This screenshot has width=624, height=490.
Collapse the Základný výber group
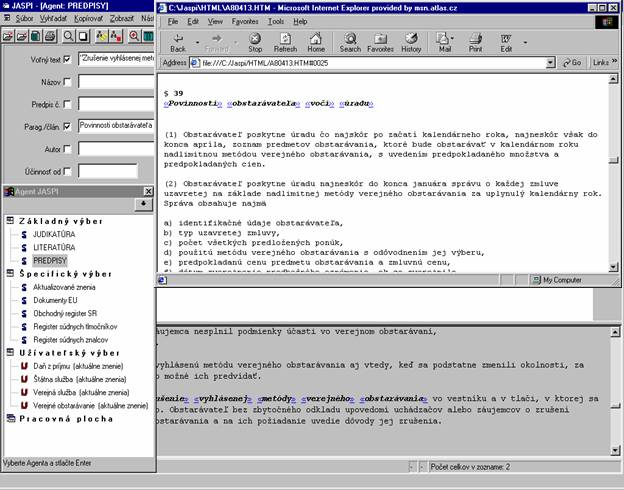(10, 221)
